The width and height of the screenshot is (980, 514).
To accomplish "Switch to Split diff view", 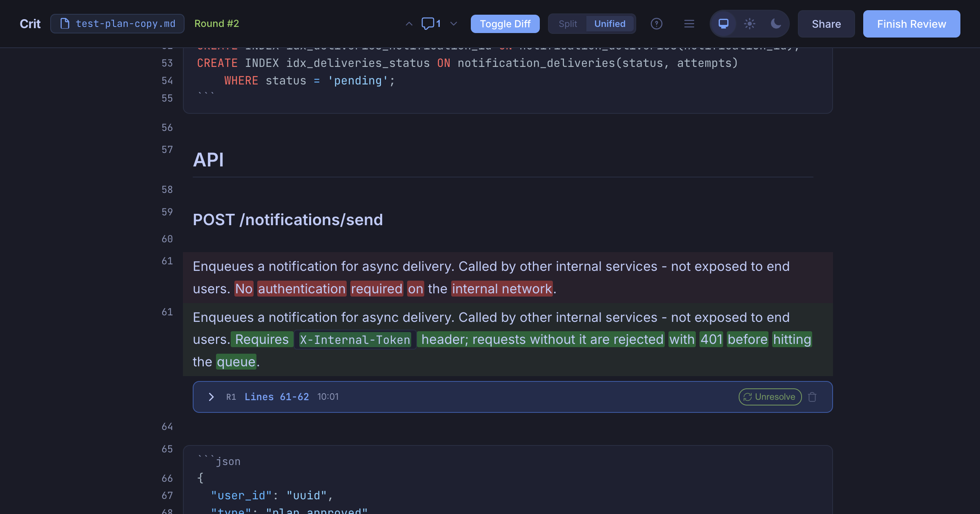I will click(568, 24).
